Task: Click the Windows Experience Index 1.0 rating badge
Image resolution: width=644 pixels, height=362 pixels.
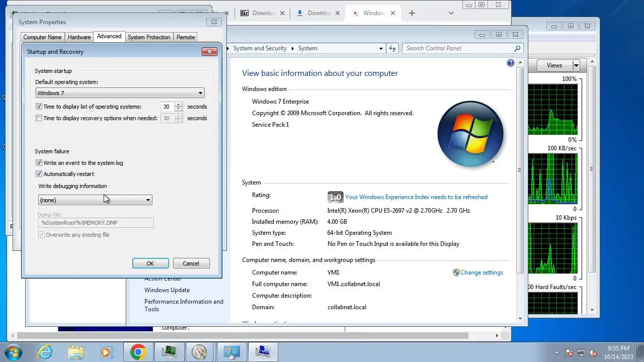Action: click(335, 197)
